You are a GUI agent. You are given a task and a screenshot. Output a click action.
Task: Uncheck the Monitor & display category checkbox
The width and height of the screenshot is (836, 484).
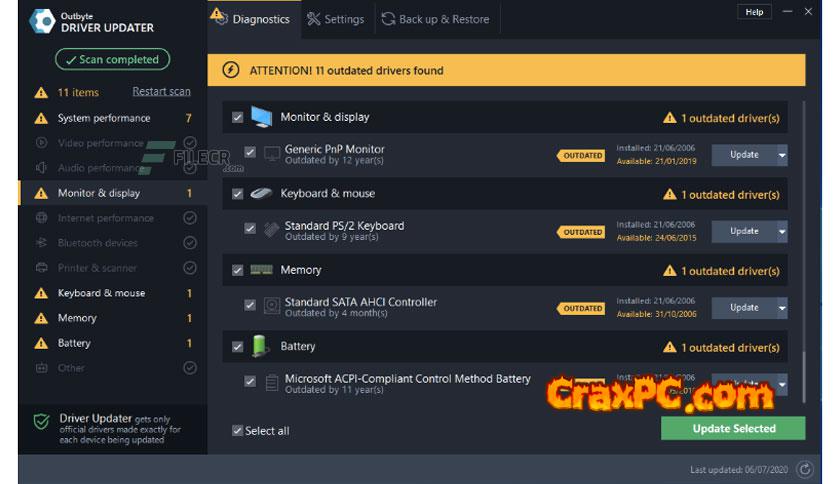[x=237, y=117]
